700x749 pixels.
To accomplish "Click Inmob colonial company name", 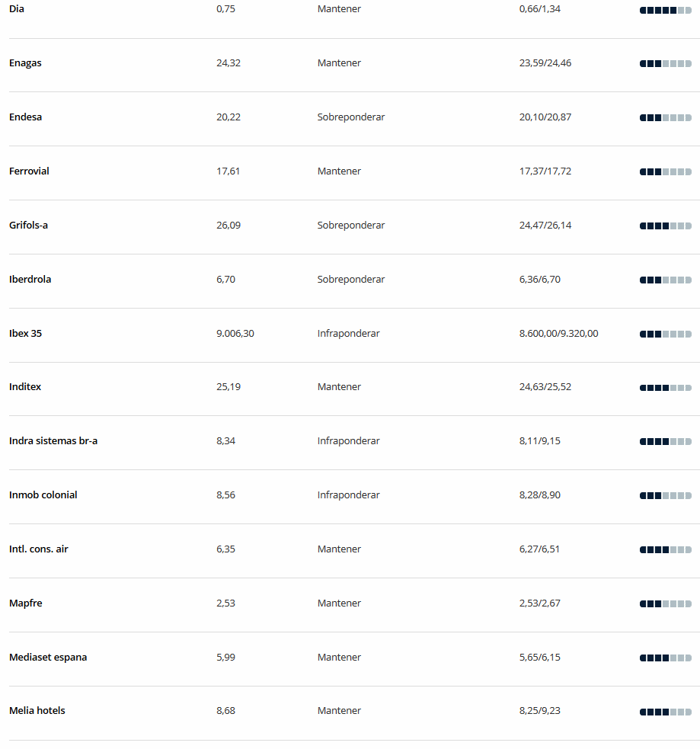I will (43, 495).
